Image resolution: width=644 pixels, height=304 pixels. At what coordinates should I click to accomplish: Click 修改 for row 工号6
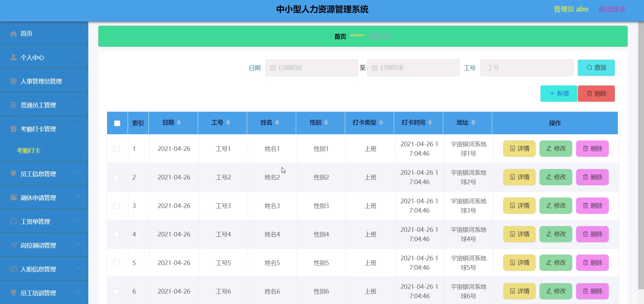click(556, 291)
